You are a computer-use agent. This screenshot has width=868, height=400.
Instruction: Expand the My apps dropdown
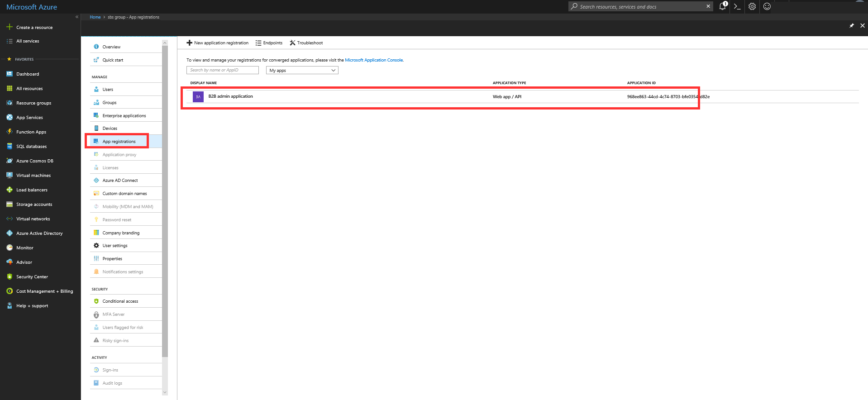tap(302, 70)
